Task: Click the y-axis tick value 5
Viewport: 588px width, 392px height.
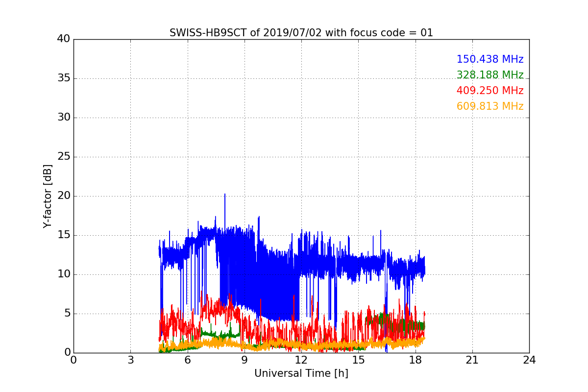Action: tap(67, 313)
